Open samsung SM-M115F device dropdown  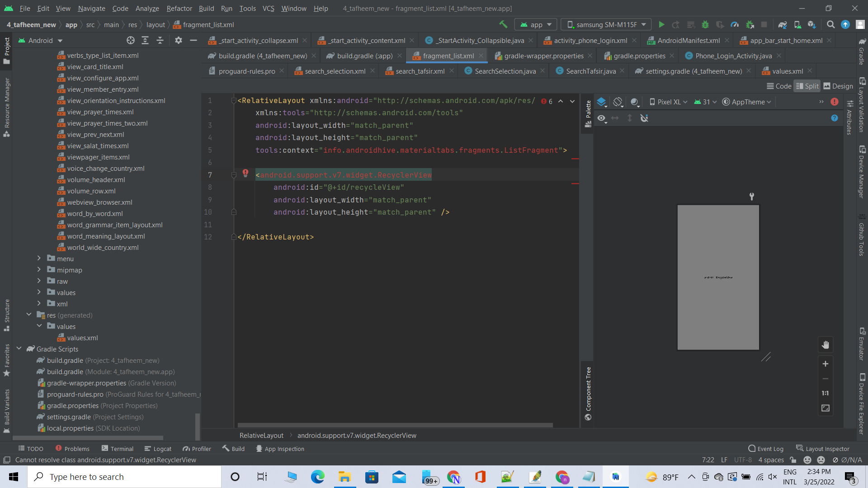pos(606,24)
